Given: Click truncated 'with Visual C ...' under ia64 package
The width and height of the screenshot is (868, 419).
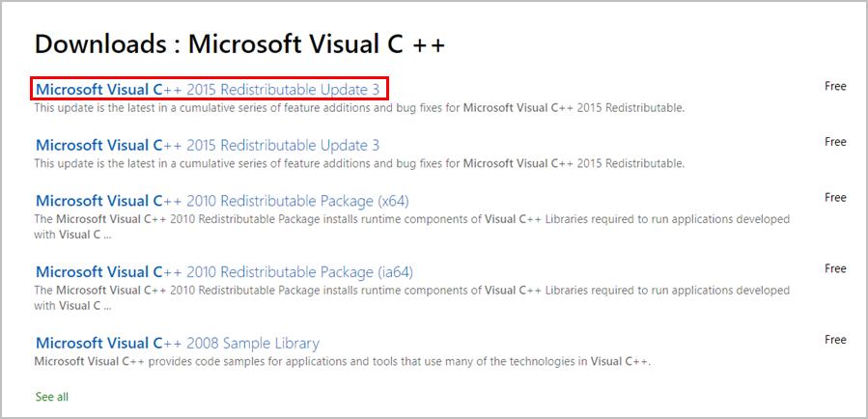Looking at the screenshot, I should (x=72, y=306).
